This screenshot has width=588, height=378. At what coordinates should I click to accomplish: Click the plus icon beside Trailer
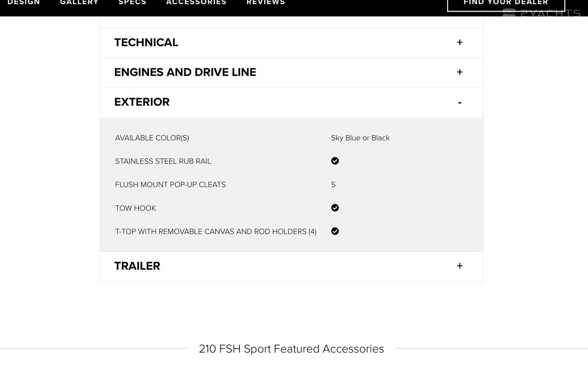459,266
